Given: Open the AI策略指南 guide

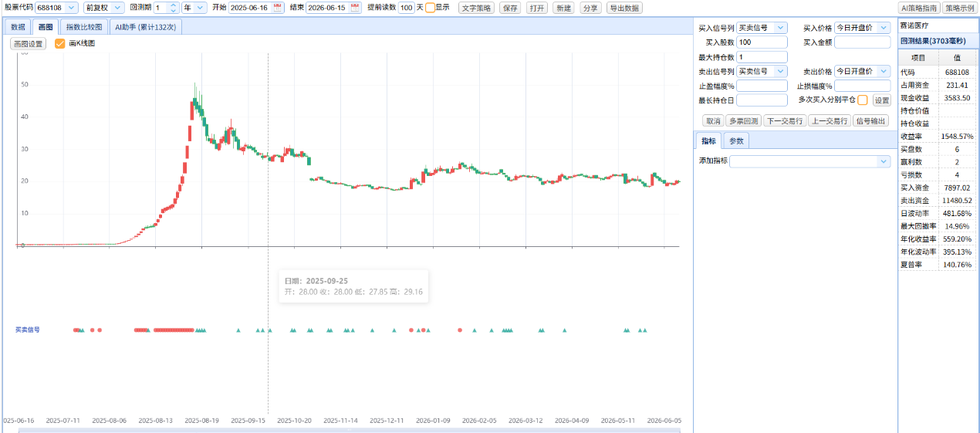Looking at the screenshot, I should (x=919, y=8).
